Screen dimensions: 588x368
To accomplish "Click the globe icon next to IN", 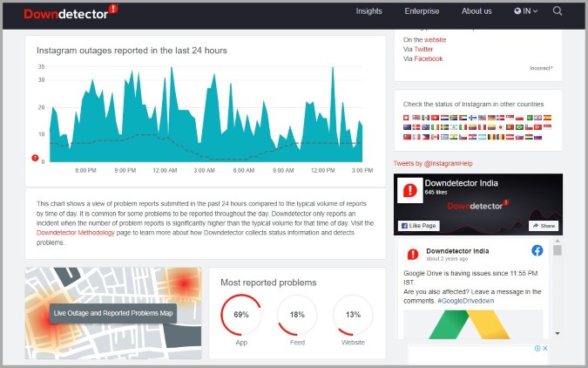I will (x=517, y=10).
